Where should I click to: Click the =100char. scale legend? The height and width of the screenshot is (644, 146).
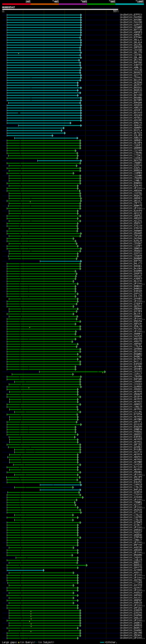(108, 642)
